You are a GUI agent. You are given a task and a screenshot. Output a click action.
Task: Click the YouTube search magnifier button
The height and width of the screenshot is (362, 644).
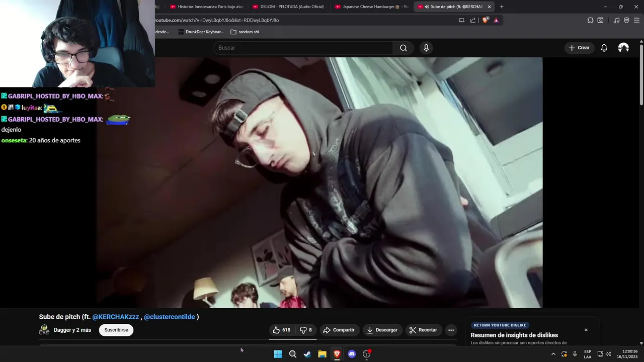click(404, 48)
